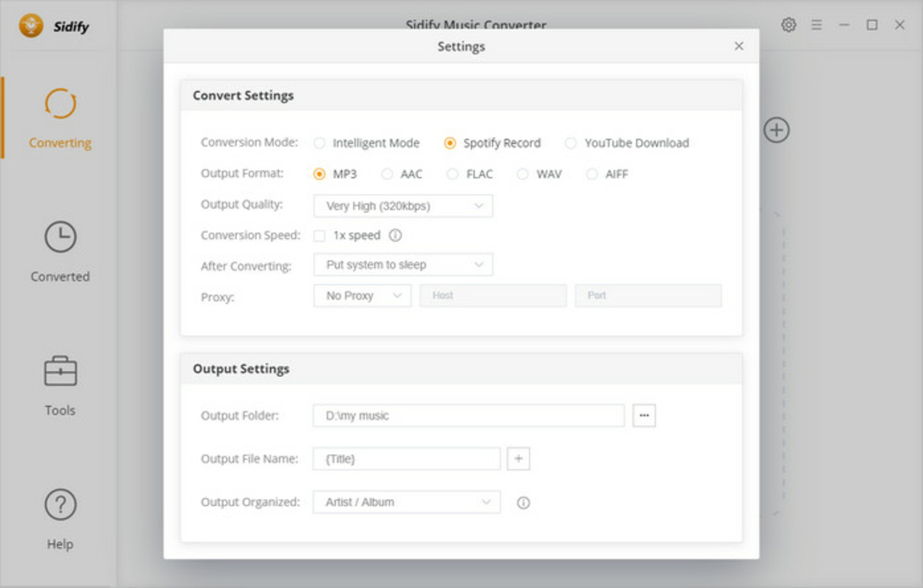
Task: Maximize the Sidify window
Action: click(872, 25)
